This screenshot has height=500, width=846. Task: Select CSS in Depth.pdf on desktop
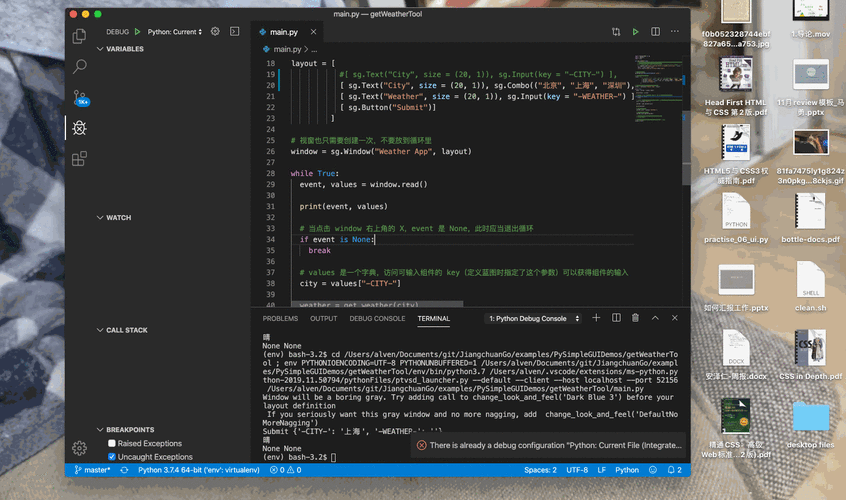coord(810,355)
